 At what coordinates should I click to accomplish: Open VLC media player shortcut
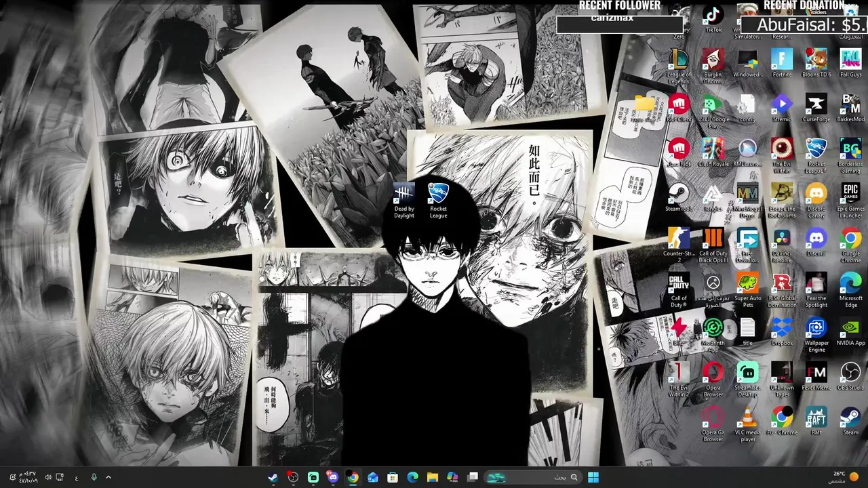(x=747, y=424)
